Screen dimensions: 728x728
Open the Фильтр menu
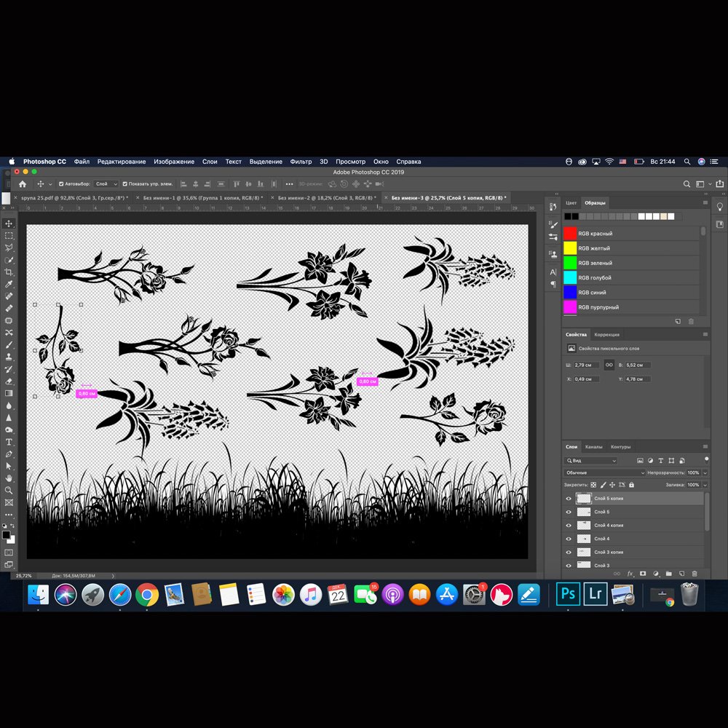(301, 162)
